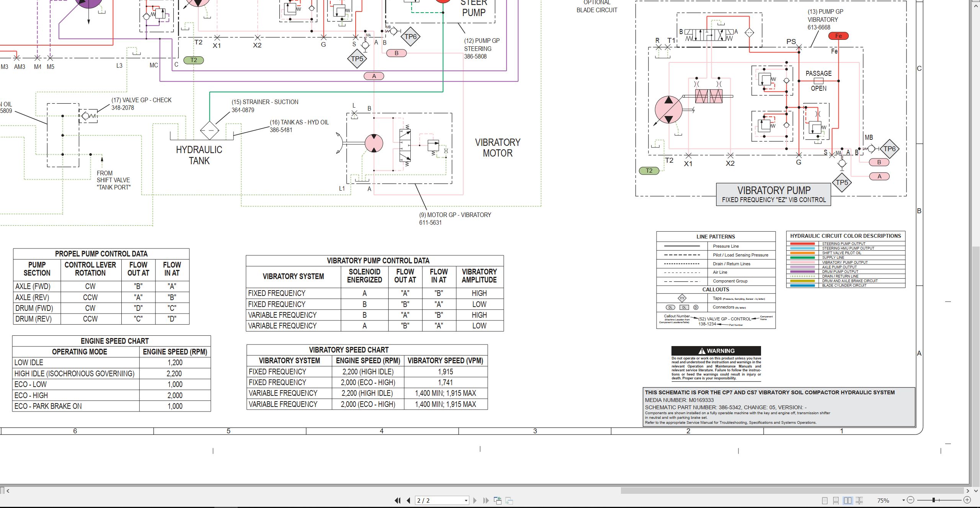Click the AXLE (FWD) row label
Image resolution: width=980 pixels, height=508 pixels.
33,286
